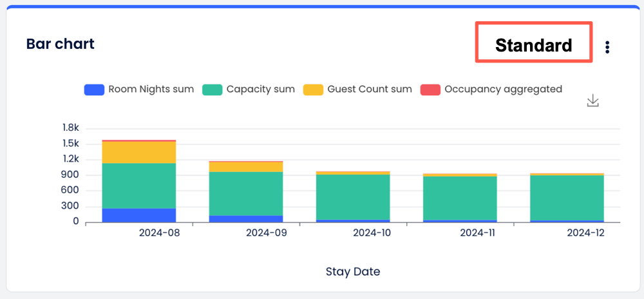The image size is (644, 299).
Task: Open the three-dot chart options menu
Action: [x=607, y=47]
